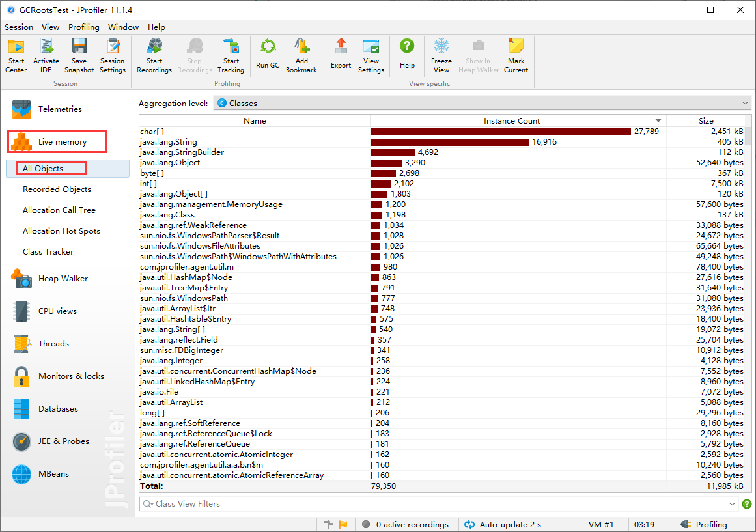Open the JEE & Probes sidebar section
Viewport: 756px width, 532px height.
pos(51,441)
